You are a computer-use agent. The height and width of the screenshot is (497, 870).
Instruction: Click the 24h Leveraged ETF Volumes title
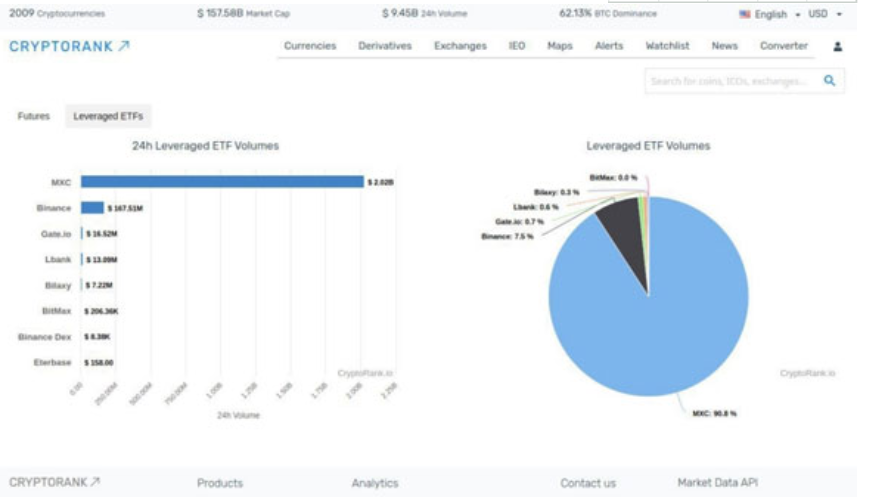(x=205, y=146)
